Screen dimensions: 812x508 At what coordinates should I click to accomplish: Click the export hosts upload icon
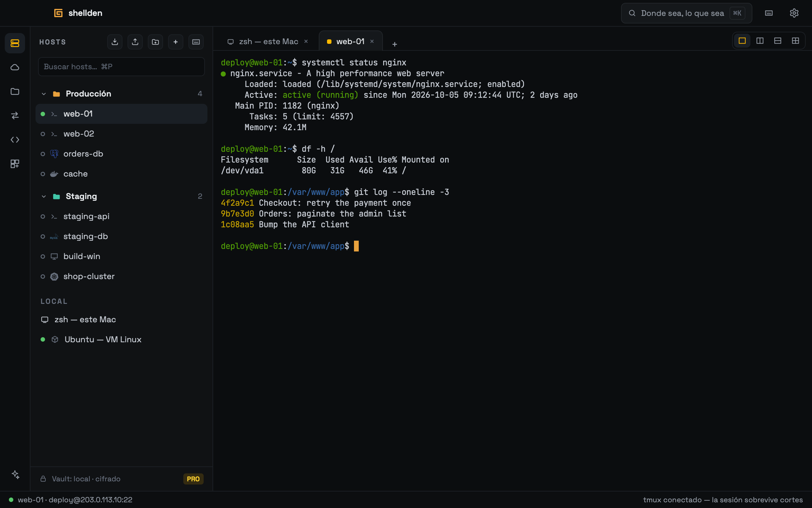tap(135, 42)
